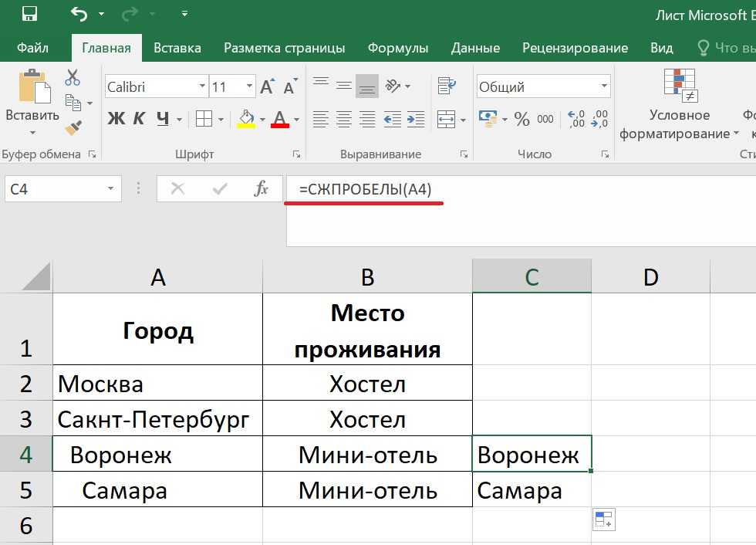Align text right

367,119
